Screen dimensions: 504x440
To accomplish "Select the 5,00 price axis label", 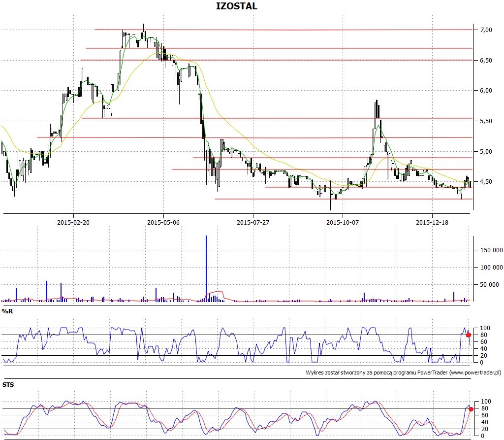I will pyautogui.click(x=486, y=152).
